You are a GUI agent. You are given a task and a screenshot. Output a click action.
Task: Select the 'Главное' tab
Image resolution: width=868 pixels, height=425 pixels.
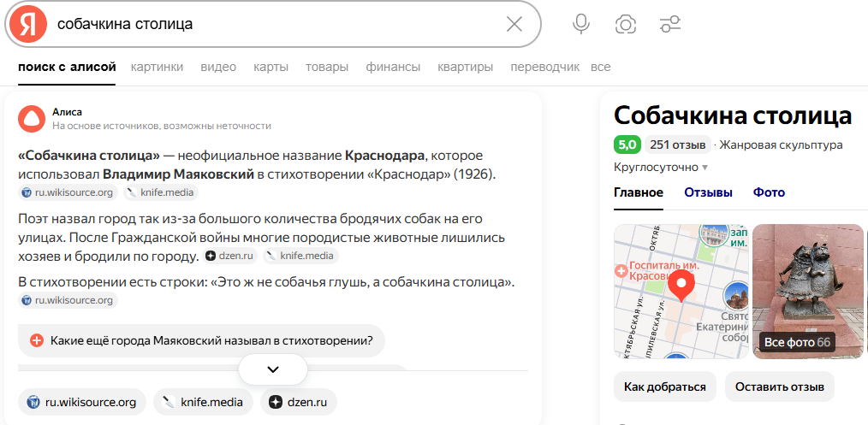click(639, 193)
